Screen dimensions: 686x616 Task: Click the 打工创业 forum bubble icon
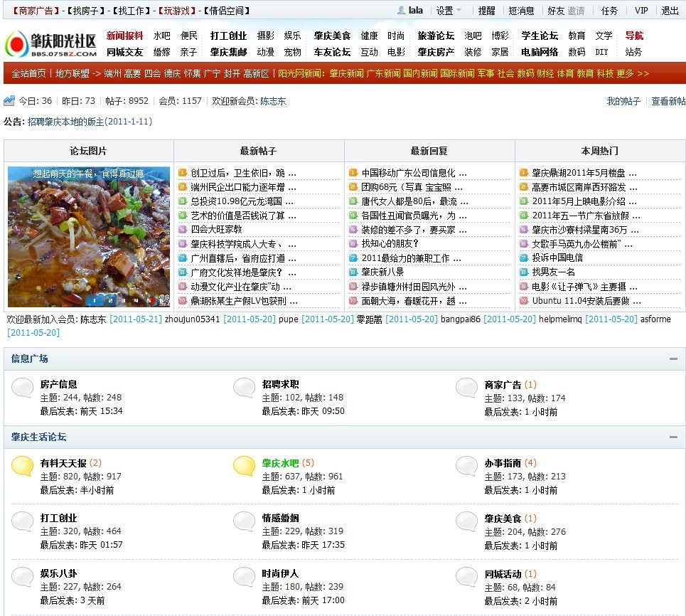(22, 521)
